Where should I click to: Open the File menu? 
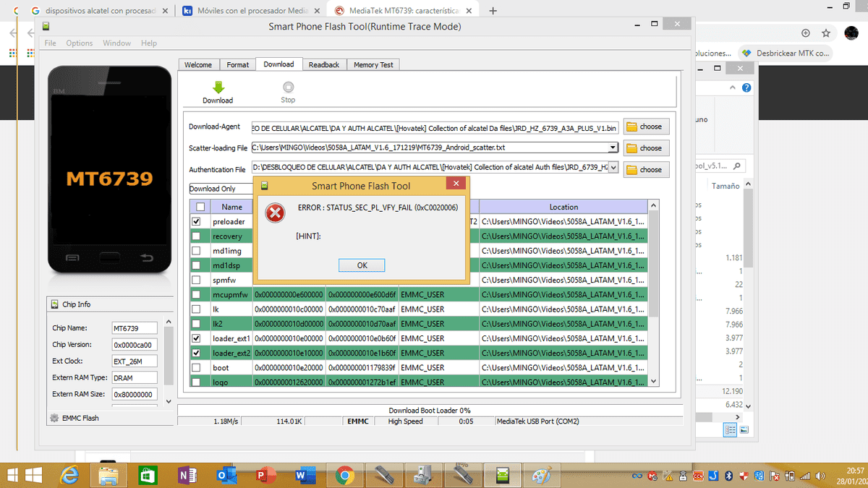[x=50, y=43]
